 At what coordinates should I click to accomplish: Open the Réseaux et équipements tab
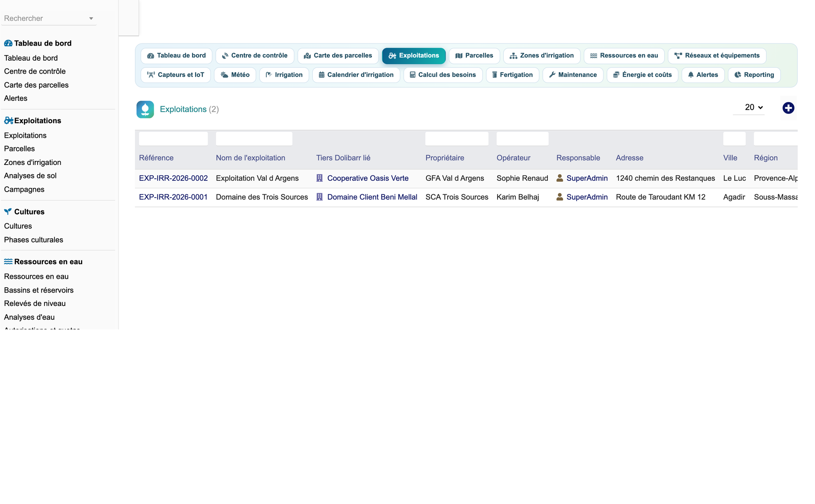717,56
